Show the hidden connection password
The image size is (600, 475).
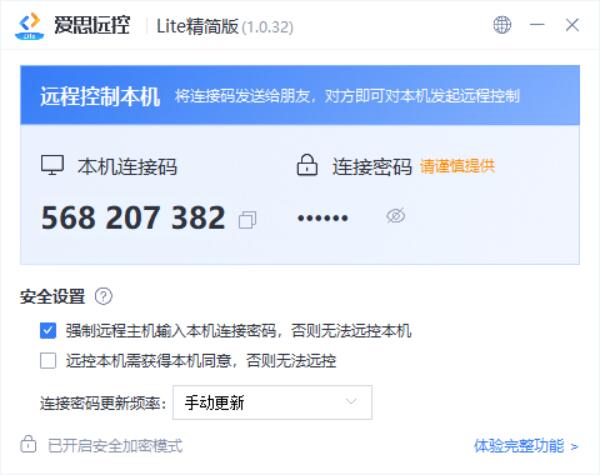pos(396,216)
